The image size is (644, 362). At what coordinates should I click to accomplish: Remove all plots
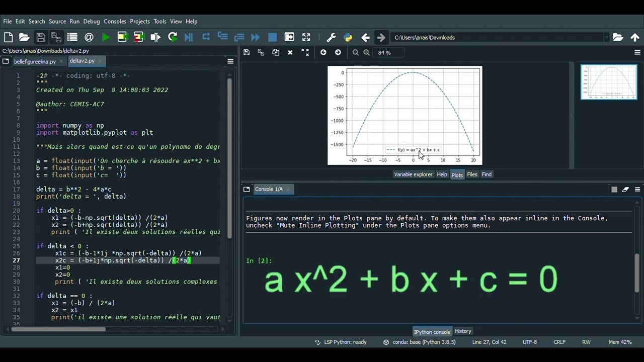(305, 52)
